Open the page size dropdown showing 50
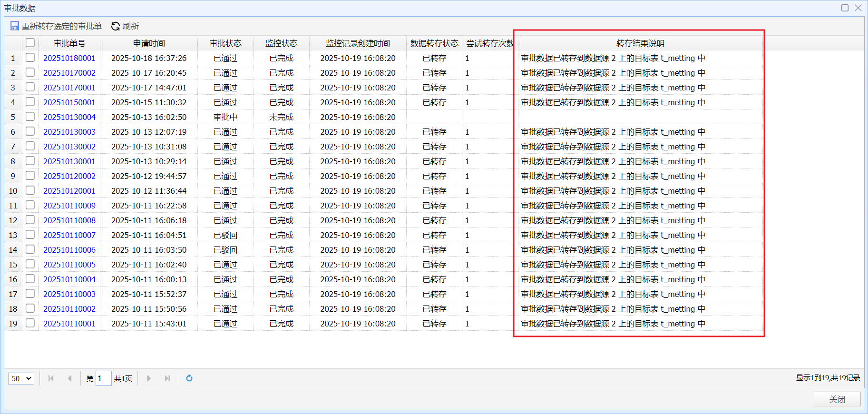This screenshot has height=414, width=868. coord(21,378)
